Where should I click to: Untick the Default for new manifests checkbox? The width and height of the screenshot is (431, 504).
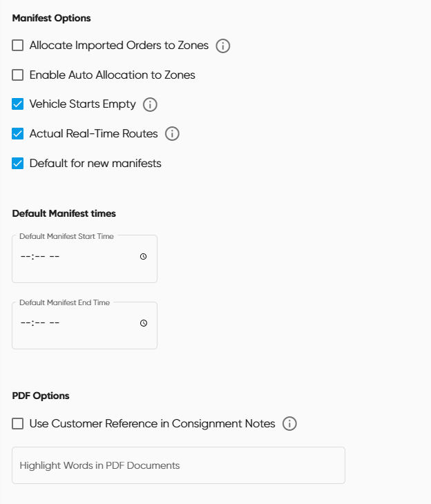pos(18,164)
